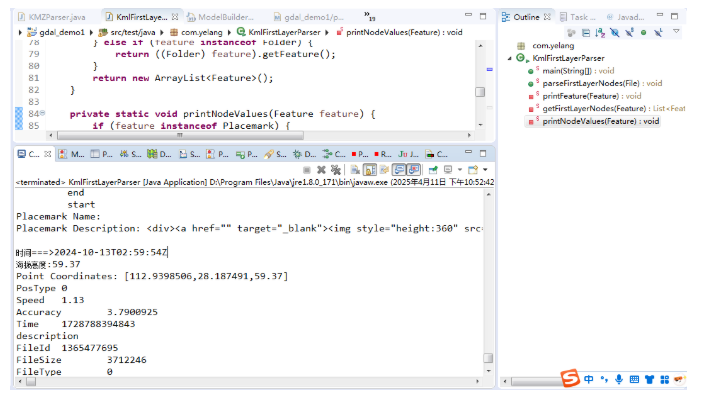The image size is (705, 397).
Task: Open the JUnit bottom view tab
Action: [x=408, y=154]
